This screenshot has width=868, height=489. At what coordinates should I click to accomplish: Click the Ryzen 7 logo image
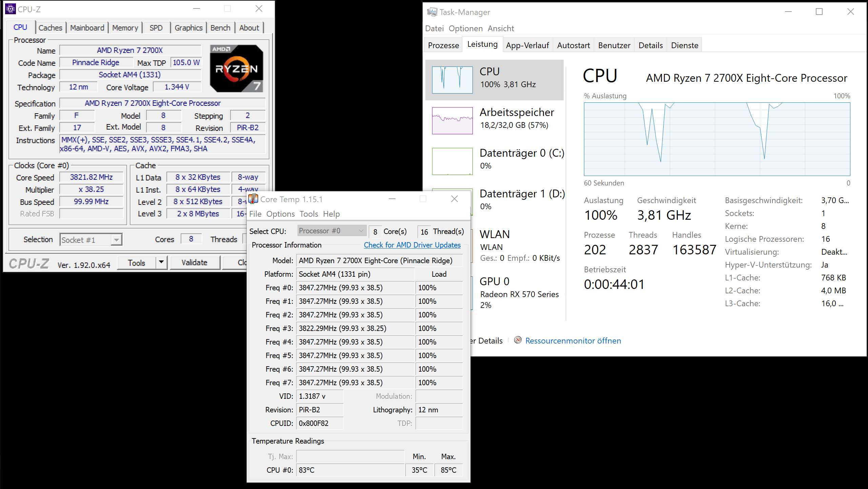click(236, 68)
